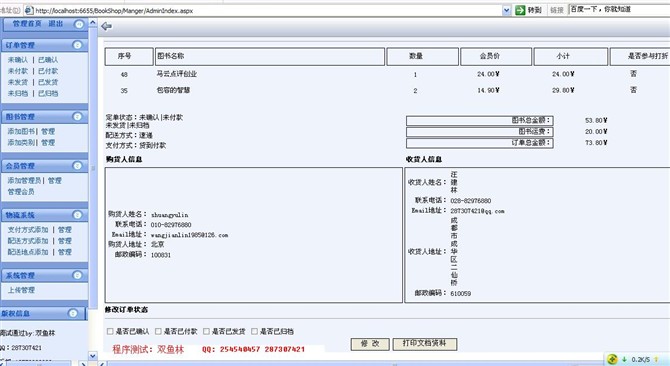
Task: Check the 是否已确认 checkbox
Action: [110, 331]
